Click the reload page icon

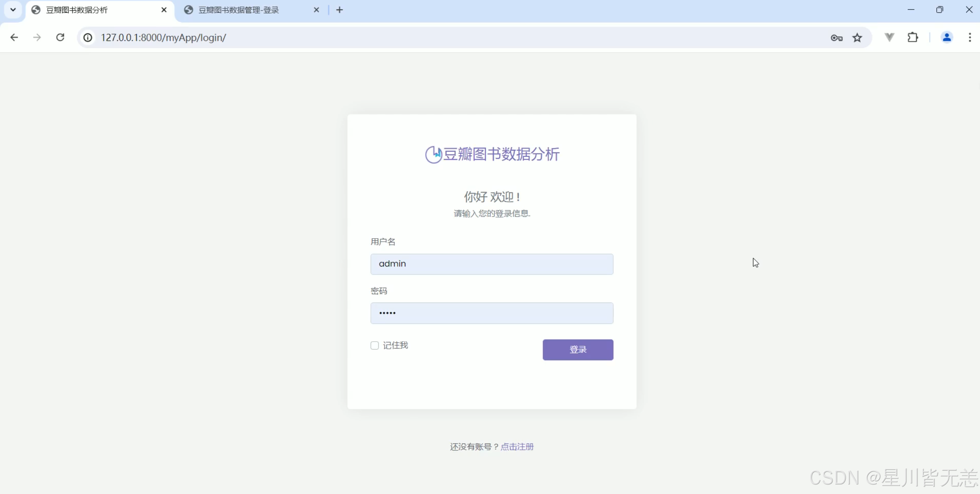tap(60, 38)
